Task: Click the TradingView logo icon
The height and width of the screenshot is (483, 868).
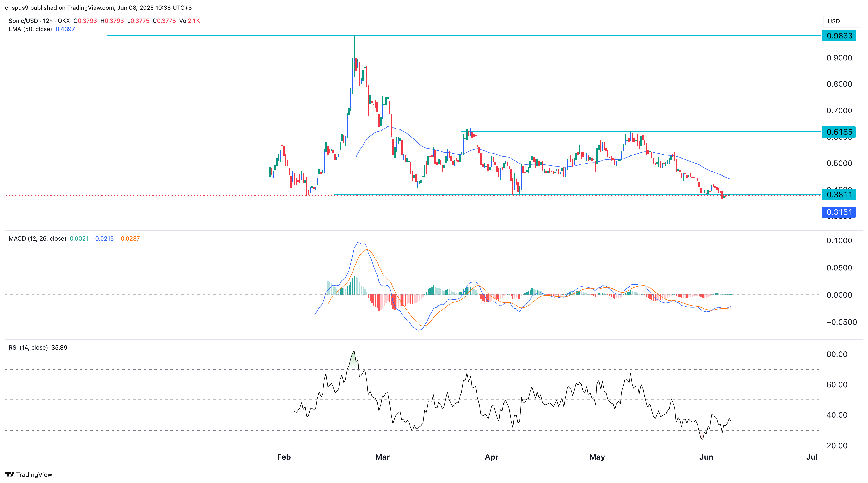Action: 9,474
